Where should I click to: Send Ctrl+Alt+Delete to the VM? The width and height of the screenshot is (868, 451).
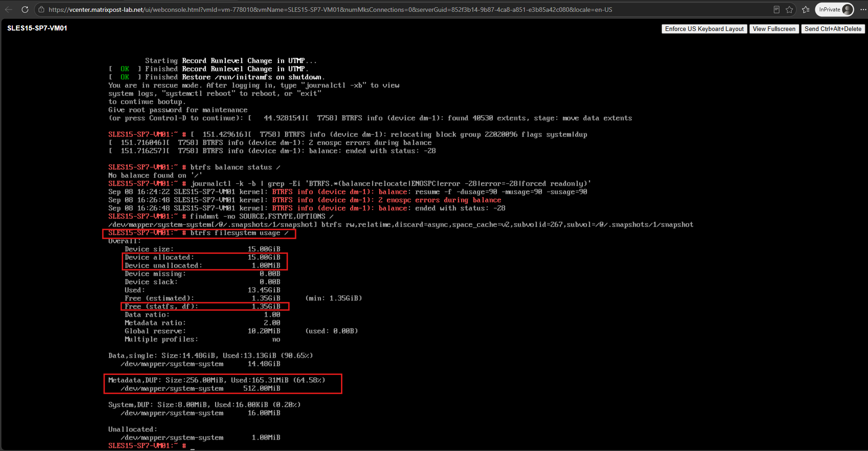click(833, 29)
